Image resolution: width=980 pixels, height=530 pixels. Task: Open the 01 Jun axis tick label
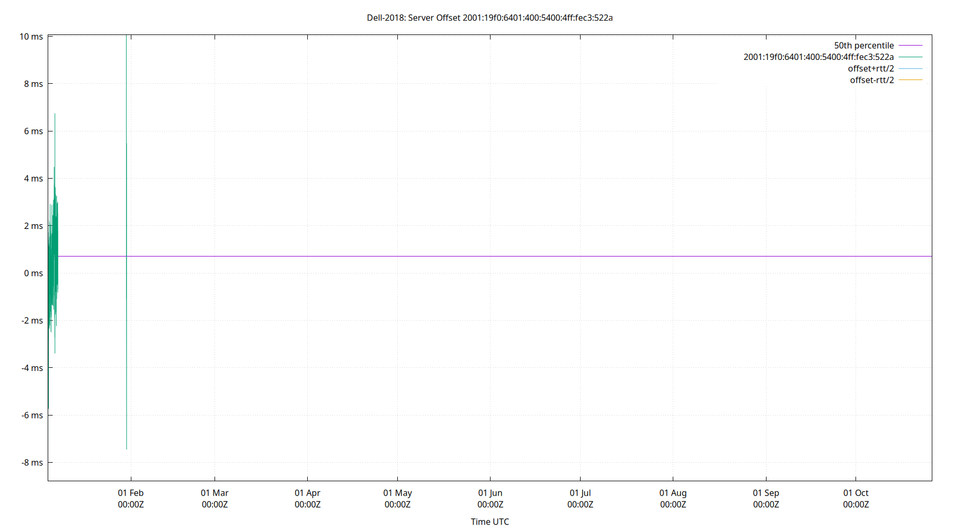[x=490, y=493]
